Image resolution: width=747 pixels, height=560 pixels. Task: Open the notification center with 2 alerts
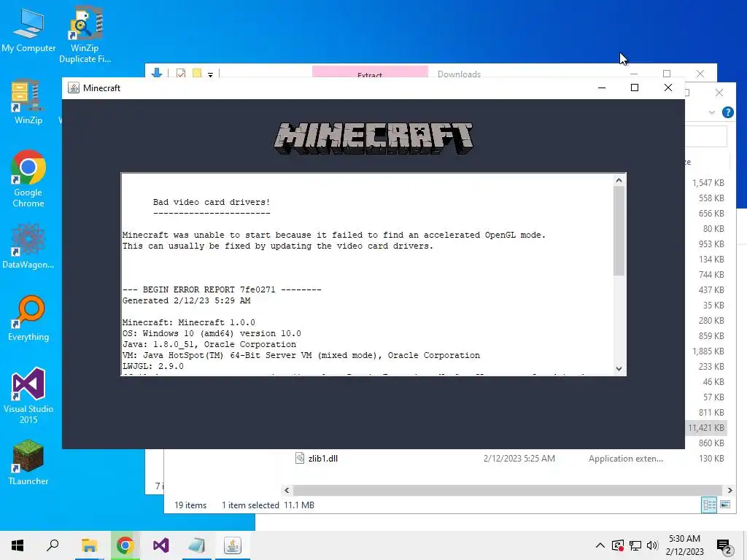[x=724, y=546]
